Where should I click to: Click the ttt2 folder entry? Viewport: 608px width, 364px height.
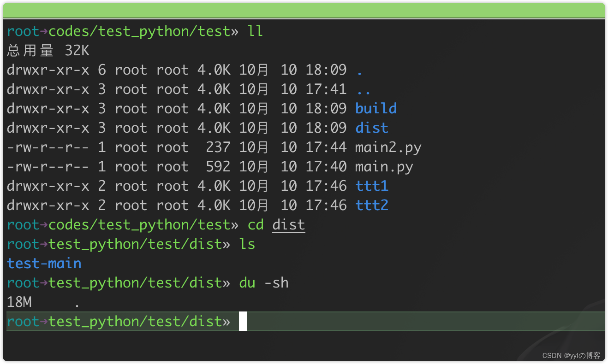point(372,205)
